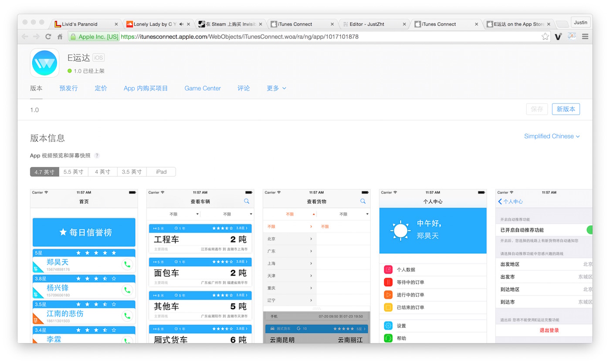Click the Apple Inc. [US] lock badge
610x364 pixels.
(x=94, y=37)
